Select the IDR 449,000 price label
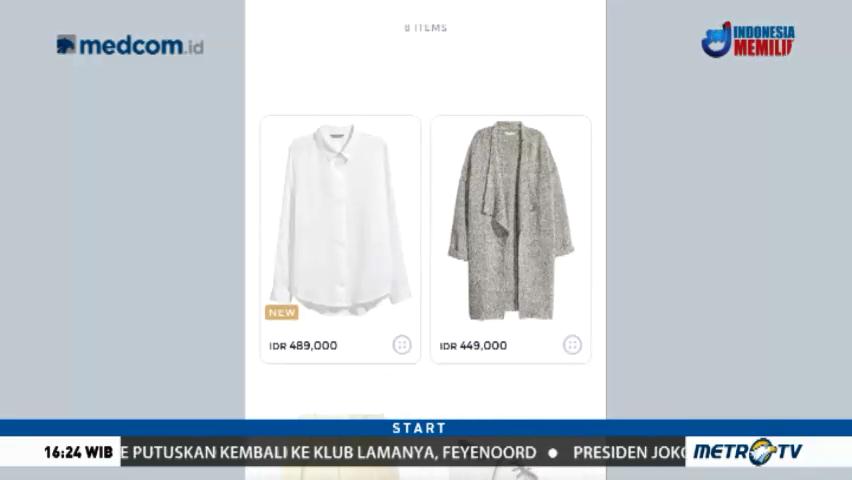Image resolution: width=852 pixels, height=480 pixels. [x=473, y=346]
